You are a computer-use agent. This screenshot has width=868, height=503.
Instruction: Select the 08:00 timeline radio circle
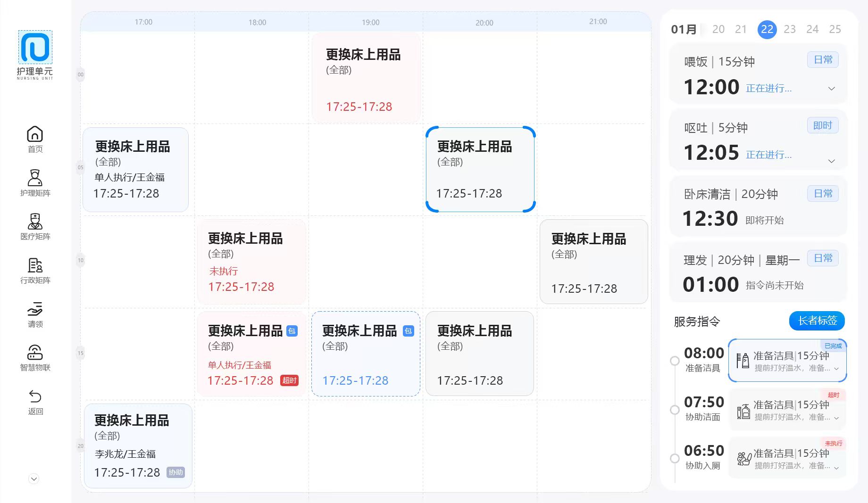click(675, 361)
